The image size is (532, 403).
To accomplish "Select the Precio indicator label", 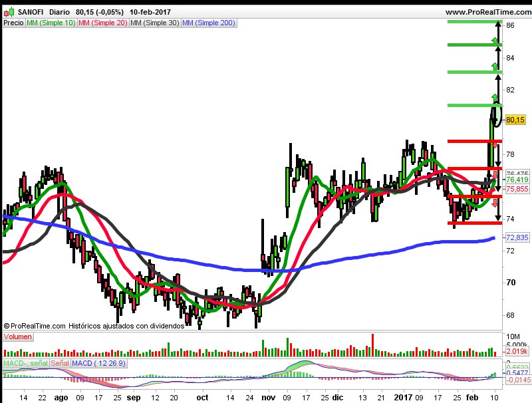I will click(13, 23).
